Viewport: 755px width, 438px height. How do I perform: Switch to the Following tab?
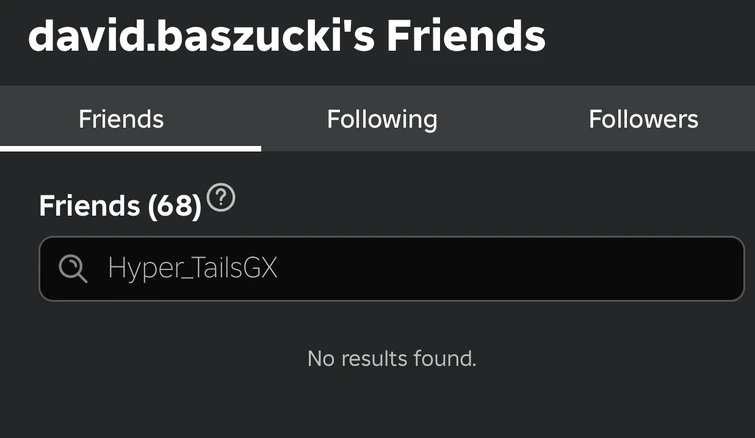pos(382,119)
